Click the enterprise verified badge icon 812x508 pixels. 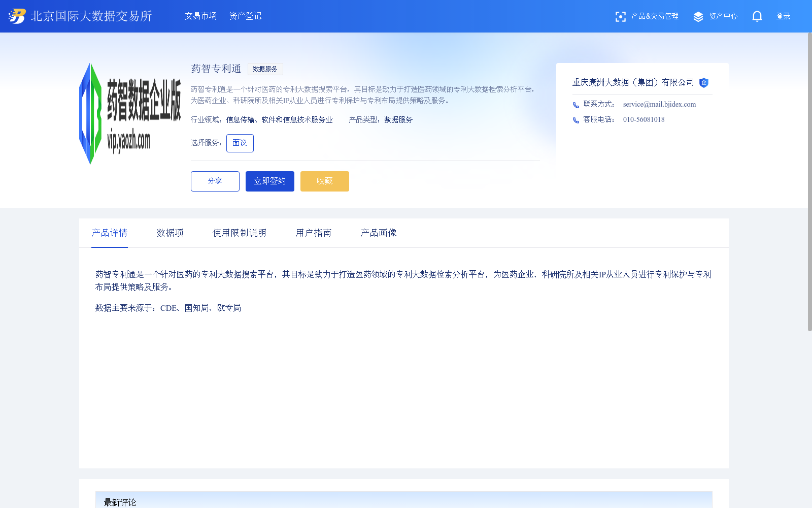704,83
